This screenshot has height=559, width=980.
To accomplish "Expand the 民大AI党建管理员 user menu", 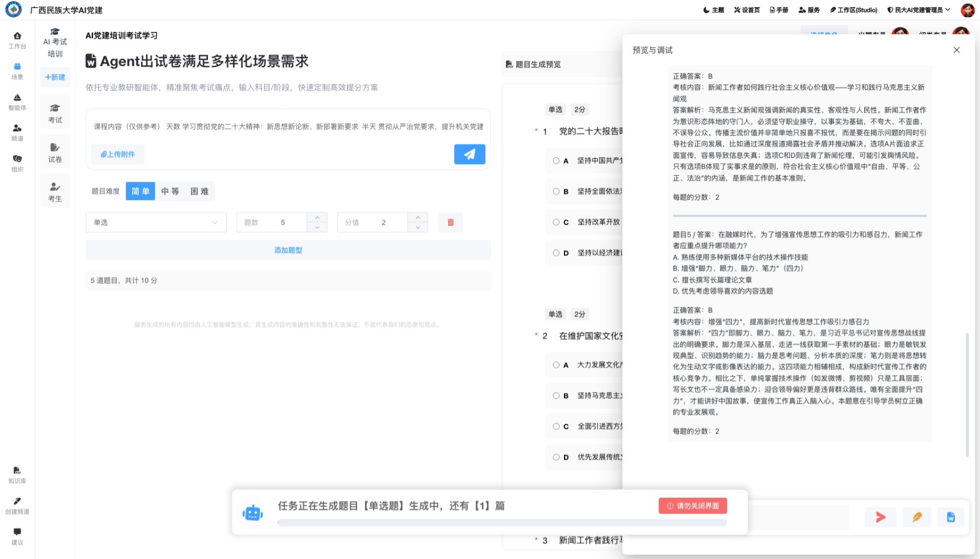I will point(919,10).
